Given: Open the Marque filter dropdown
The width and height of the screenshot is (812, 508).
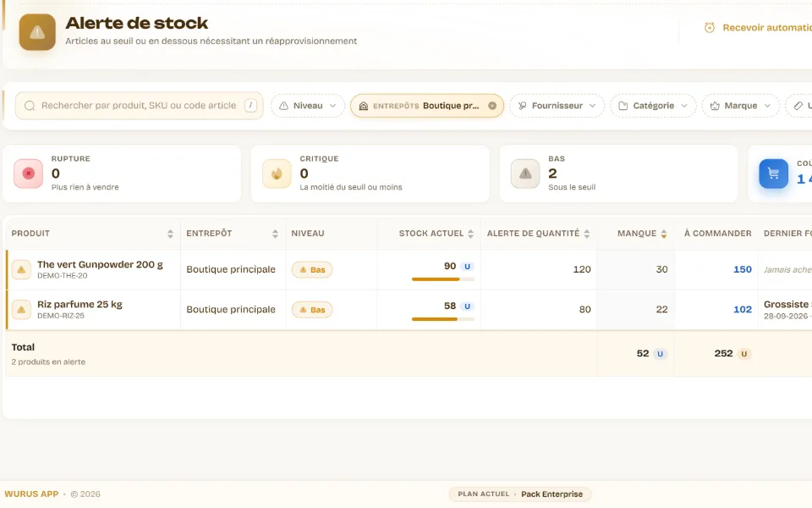Looking at the screenshot, I should point(741,106).
